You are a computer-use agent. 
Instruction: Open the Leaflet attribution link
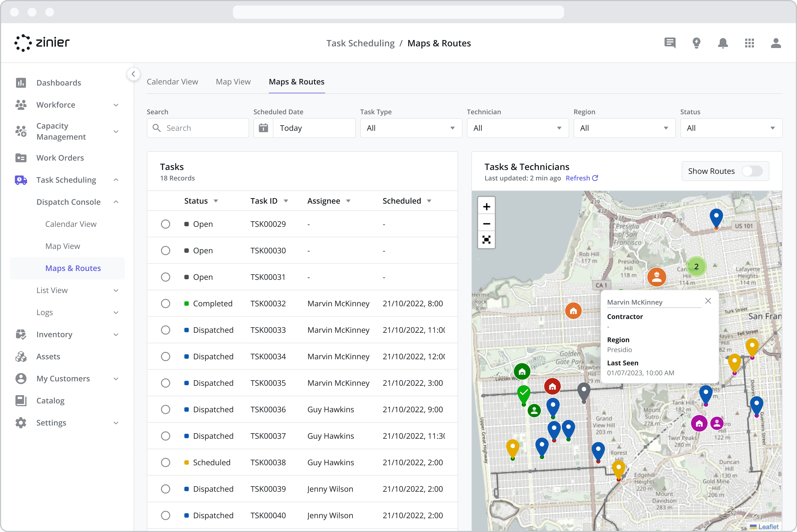click(768, 526)
